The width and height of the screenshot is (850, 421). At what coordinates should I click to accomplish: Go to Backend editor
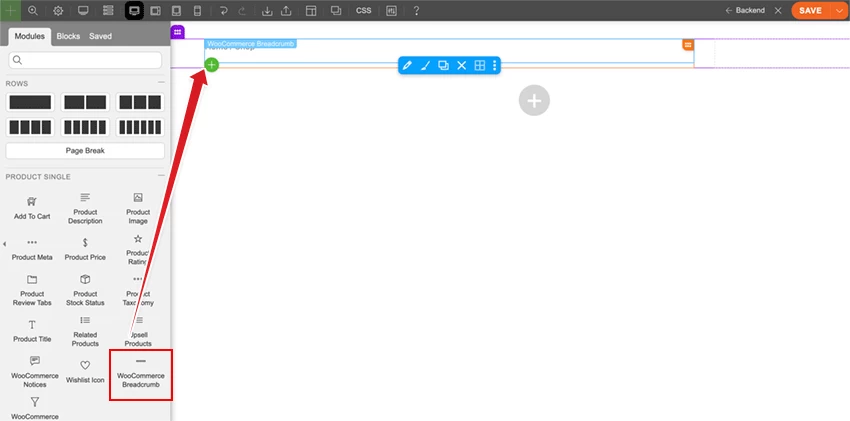745,10
